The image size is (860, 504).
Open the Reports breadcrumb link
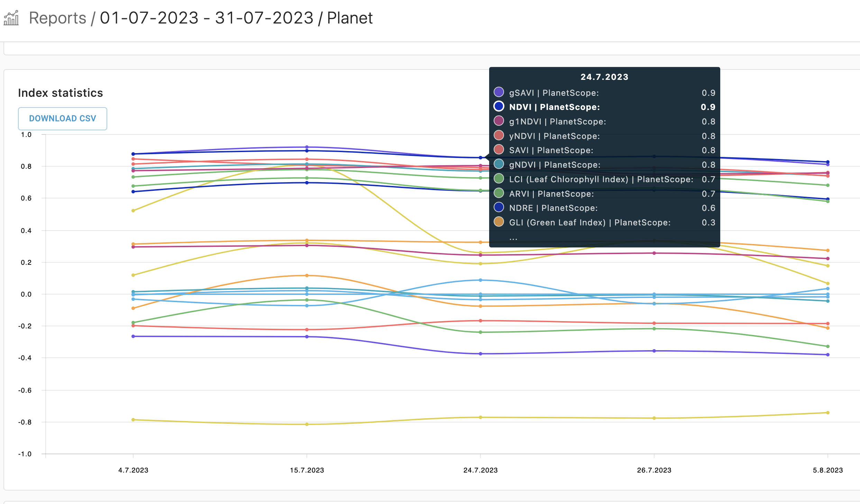pyautogui.click(x=57, y=18)
